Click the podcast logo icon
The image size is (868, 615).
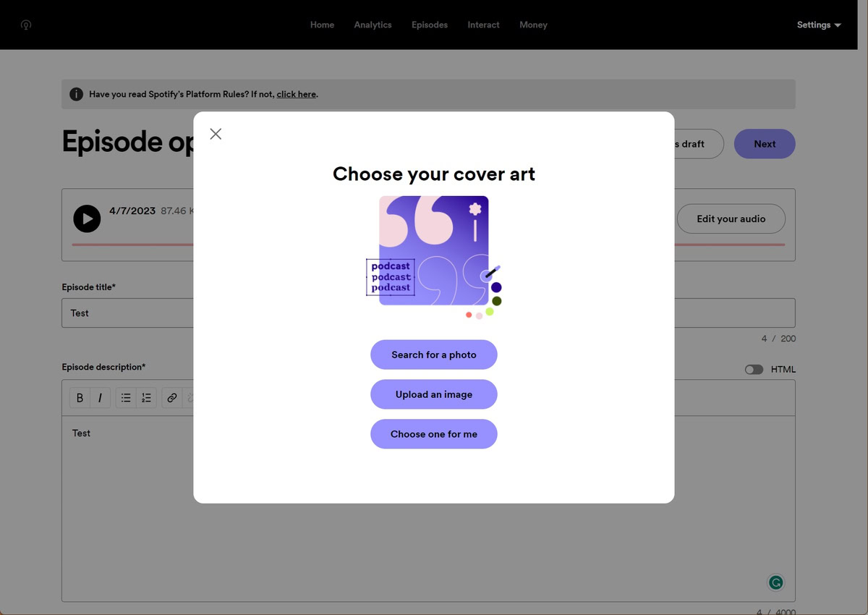pos(26,25)
